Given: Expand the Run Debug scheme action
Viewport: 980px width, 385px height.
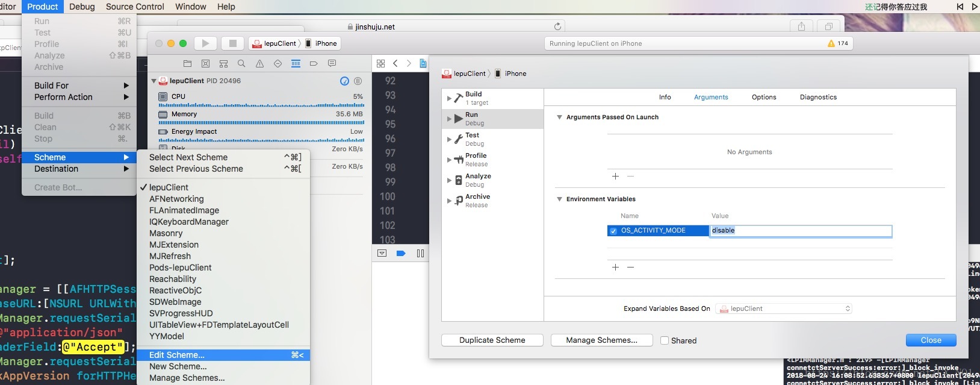Looking at the screenshot, I should coord(449,119).
